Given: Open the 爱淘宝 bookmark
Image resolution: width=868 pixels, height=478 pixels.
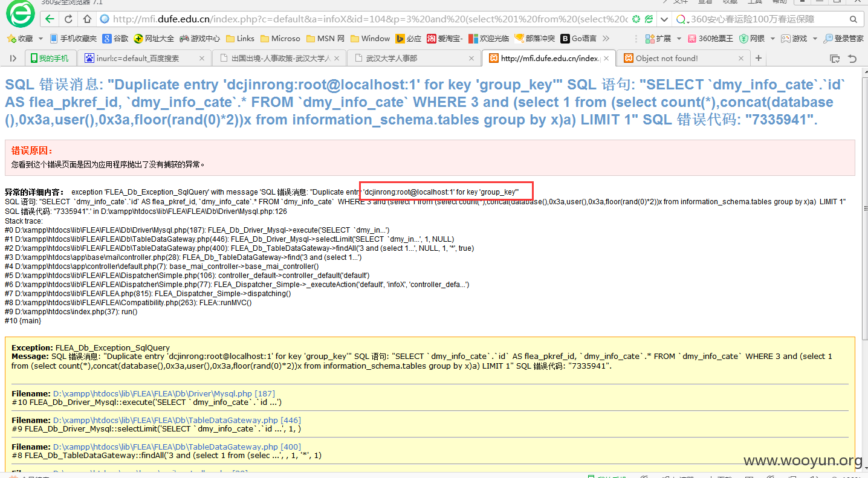Looking at the screenshot, I should pos(445,39).
